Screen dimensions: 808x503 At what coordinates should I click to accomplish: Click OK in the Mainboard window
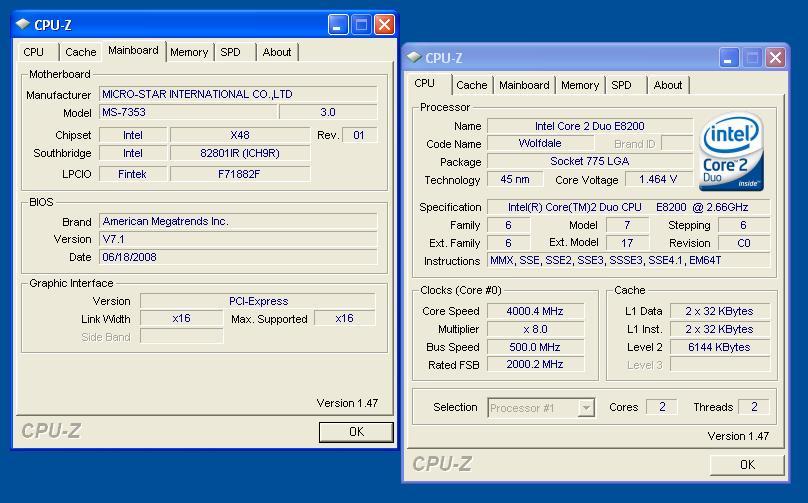pyautogui.click(x=356, y=432)
